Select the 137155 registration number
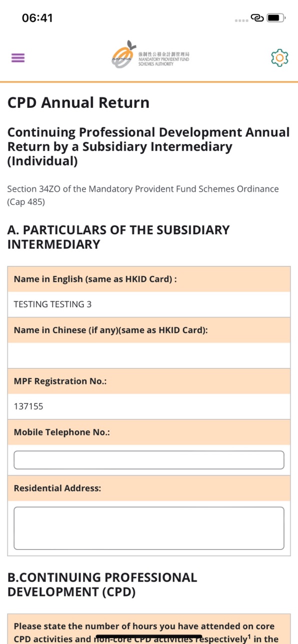Screen dimensions: 298x644 28,406
